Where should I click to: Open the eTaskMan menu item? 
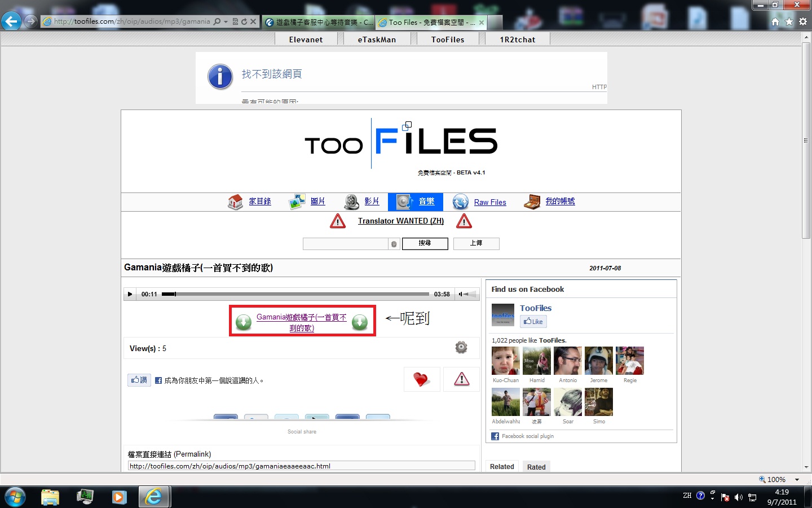tap(377, 40)
